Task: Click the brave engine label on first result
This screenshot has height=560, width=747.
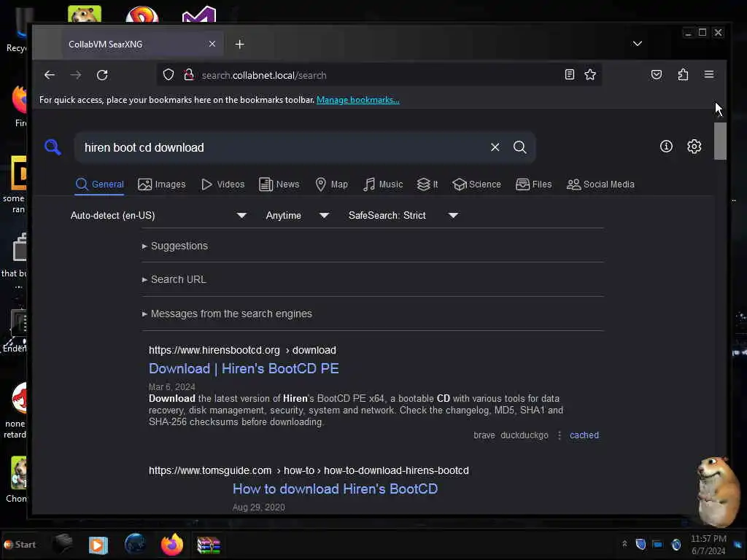Action: click(484, 435)
